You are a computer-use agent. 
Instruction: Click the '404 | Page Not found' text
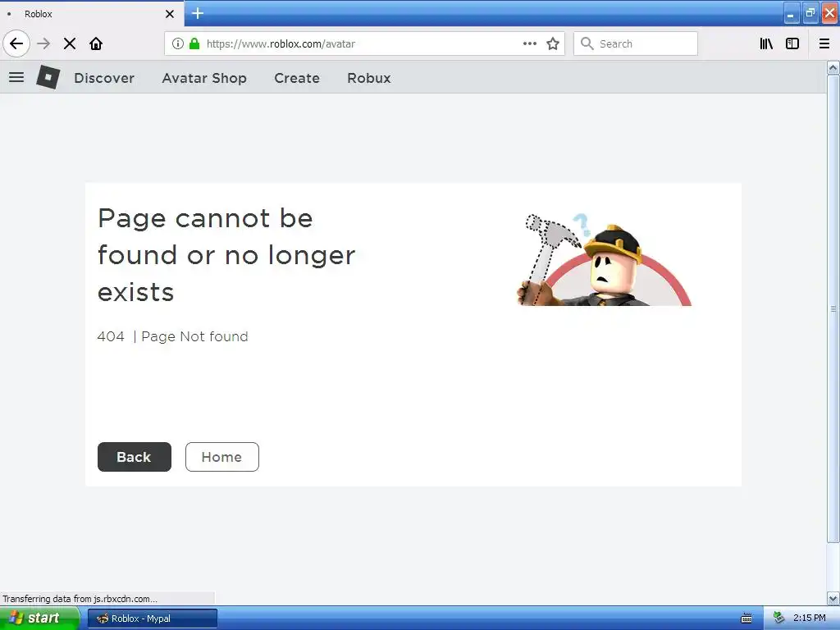[x=172, y=336]
